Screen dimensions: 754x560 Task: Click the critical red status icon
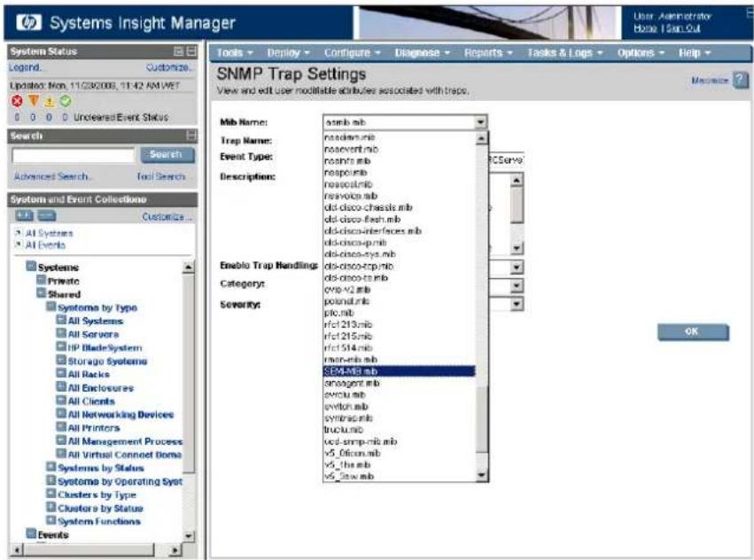point(18,101)
